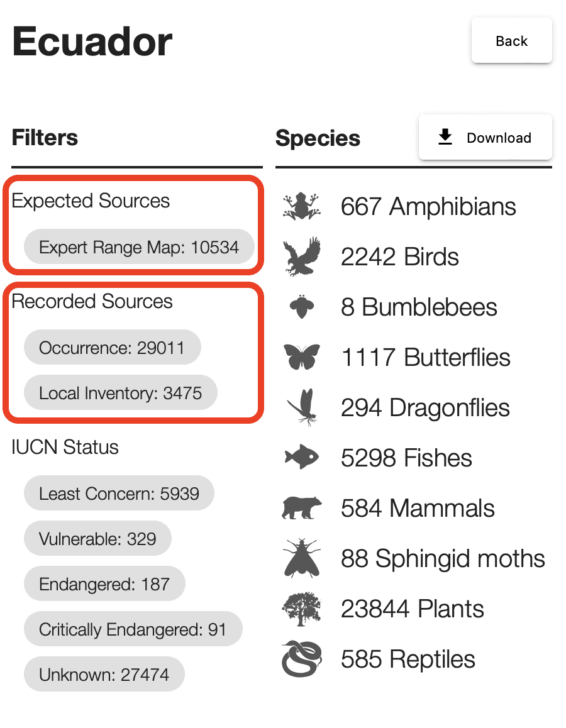Select the Vulnerable: 329 filter chip

click(x=97, y=539)
